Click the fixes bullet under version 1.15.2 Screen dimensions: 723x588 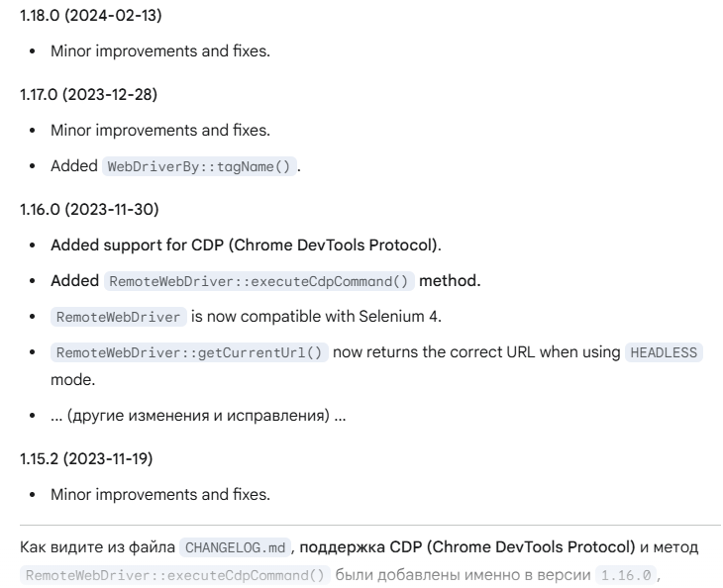point(159,493)
